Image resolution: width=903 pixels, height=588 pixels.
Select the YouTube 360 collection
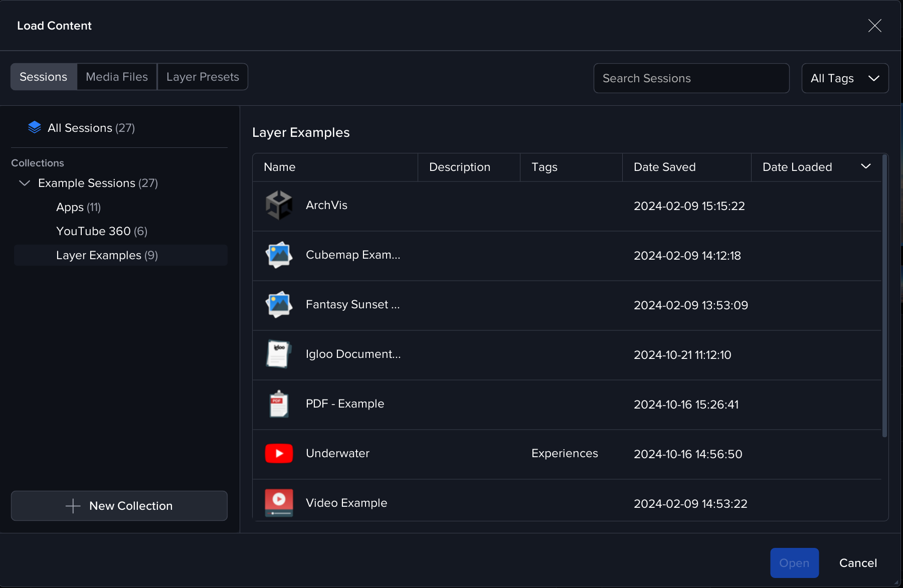click(102, 231)
